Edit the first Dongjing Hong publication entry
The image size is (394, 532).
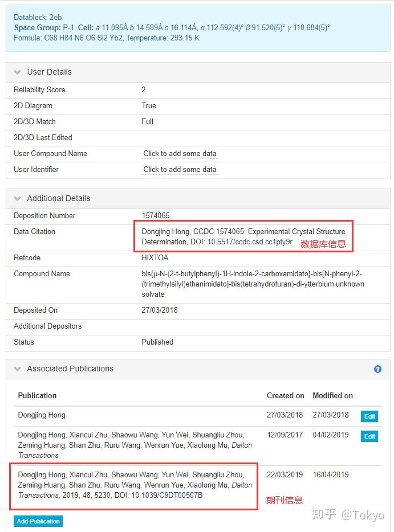[369, 416]
